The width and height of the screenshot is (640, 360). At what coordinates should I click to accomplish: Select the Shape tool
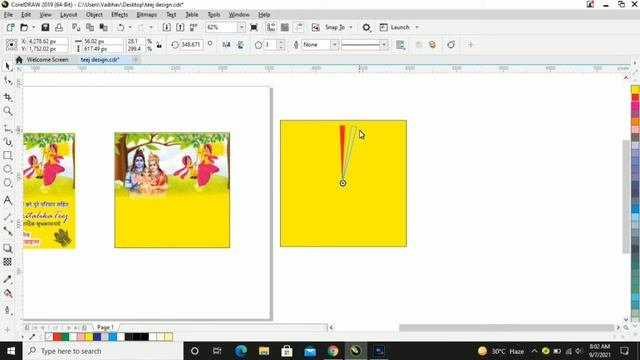[x=7, y=81]
